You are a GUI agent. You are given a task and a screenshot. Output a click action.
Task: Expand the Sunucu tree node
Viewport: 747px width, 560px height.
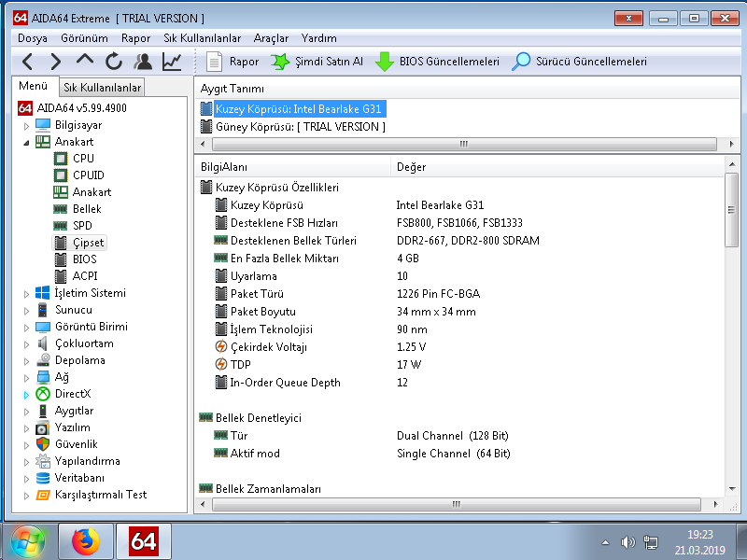pyautogui.click(x=27, y=311)
